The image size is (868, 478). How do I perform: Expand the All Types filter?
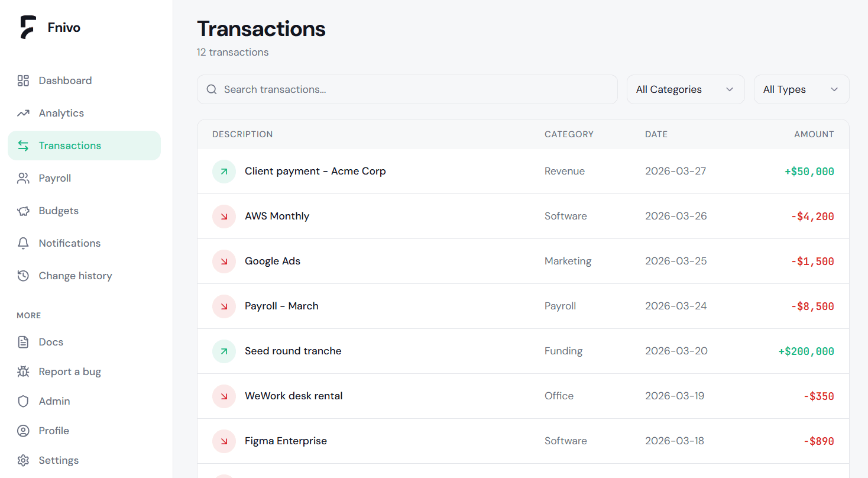[x=801, y=89]
